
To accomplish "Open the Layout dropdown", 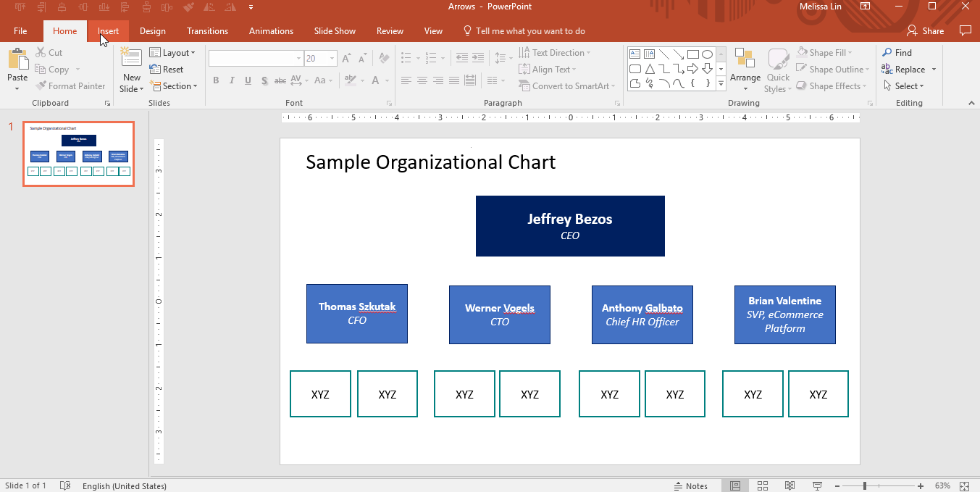I will [172, 53].
